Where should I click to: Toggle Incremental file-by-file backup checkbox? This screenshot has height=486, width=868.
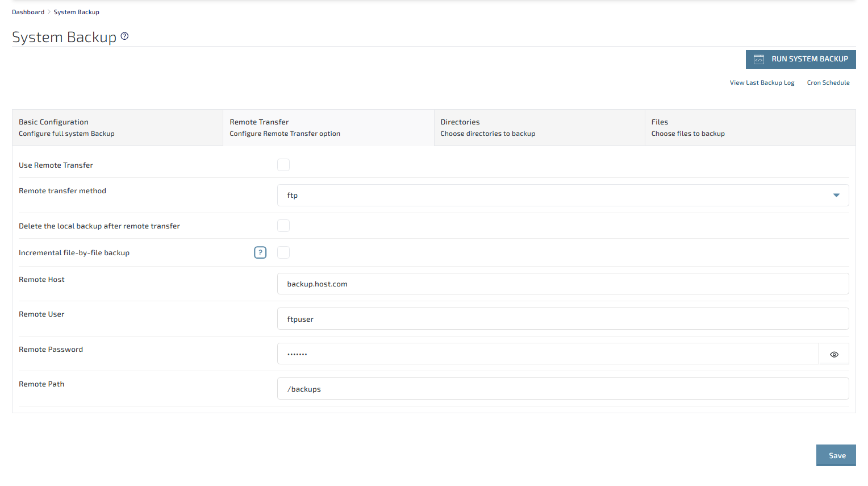283,252
